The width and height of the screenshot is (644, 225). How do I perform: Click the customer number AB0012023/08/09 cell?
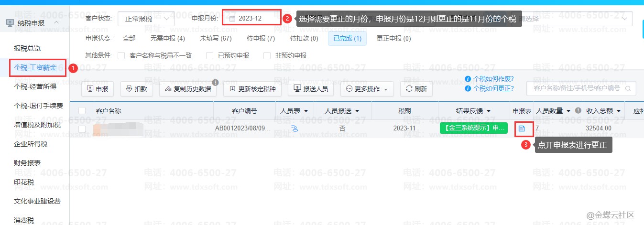pyautogui.click(x=243, y=129)
